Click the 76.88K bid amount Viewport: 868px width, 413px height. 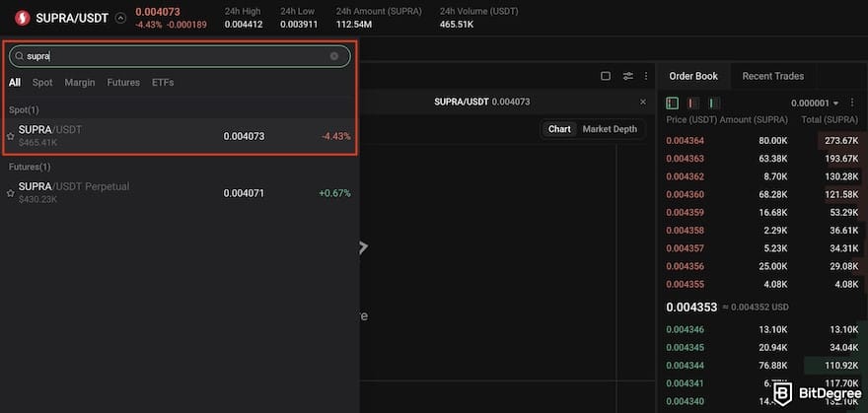click(x=772, y=366)
